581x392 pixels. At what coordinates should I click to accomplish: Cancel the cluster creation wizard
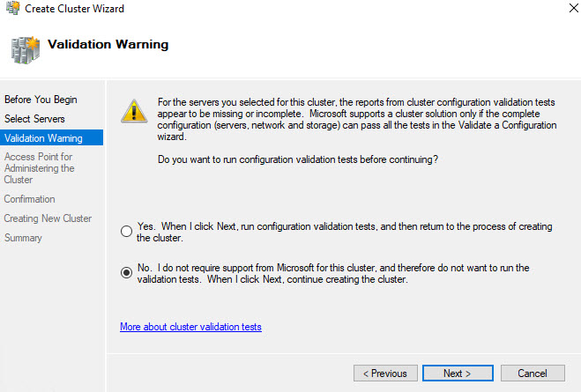[x=533, y=373]
